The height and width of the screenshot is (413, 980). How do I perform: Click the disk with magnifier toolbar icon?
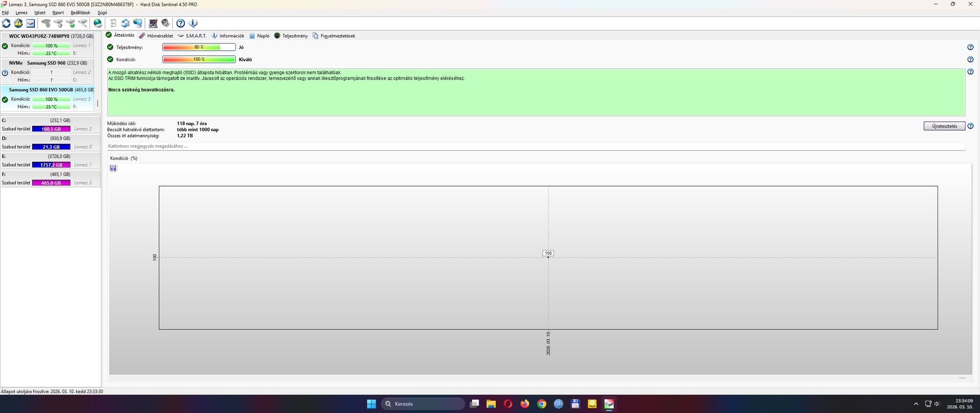pos(82,23)
